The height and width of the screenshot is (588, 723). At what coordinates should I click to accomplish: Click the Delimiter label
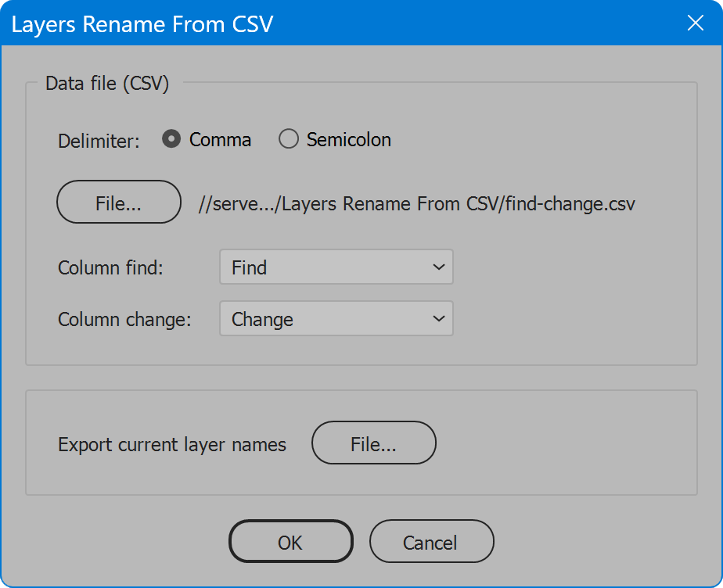(99, 141)
